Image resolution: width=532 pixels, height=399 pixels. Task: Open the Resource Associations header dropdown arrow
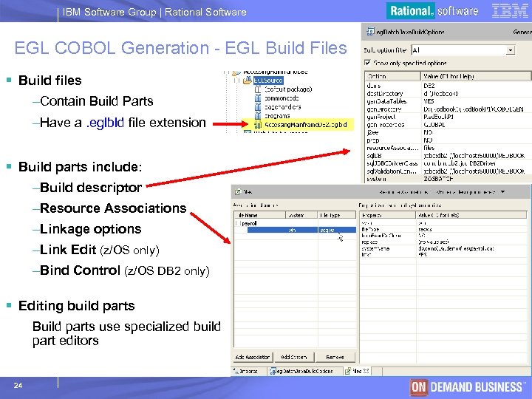tap(503, 192)
